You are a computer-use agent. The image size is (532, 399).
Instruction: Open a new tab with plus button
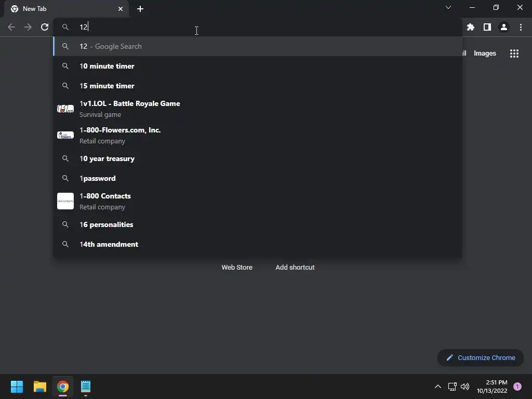click(x=140, y=9)
